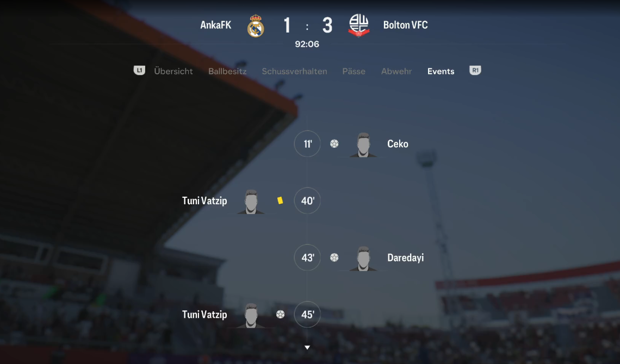Screen dimensions: 620x364
Task: Click the Daredayi player name
Action: click(405, 258)
